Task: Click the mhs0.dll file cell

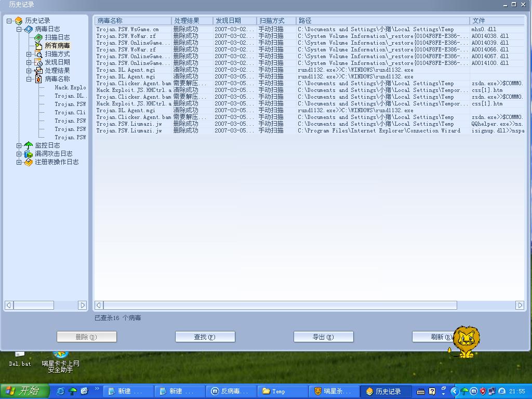Action: pyautogui.click(x=484, y=29)
